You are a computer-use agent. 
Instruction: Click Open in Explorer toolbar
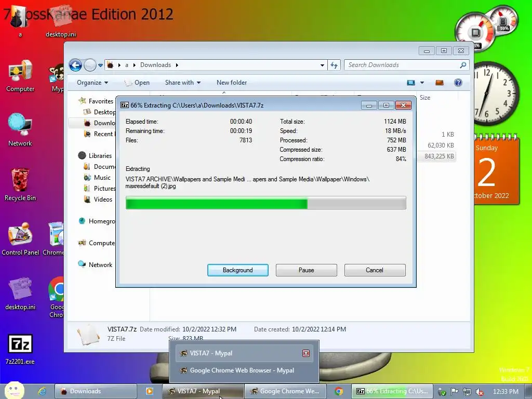pos(137,83)
